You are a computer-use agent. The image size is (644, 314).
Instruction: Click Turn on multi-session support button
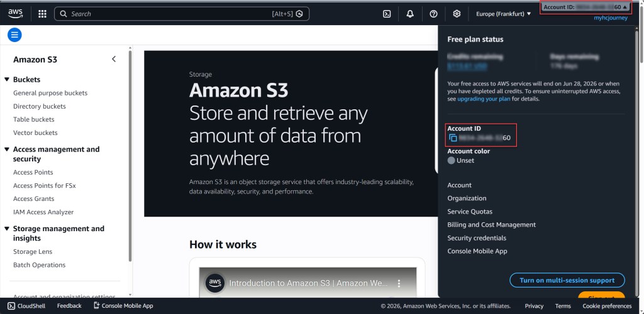567,280
